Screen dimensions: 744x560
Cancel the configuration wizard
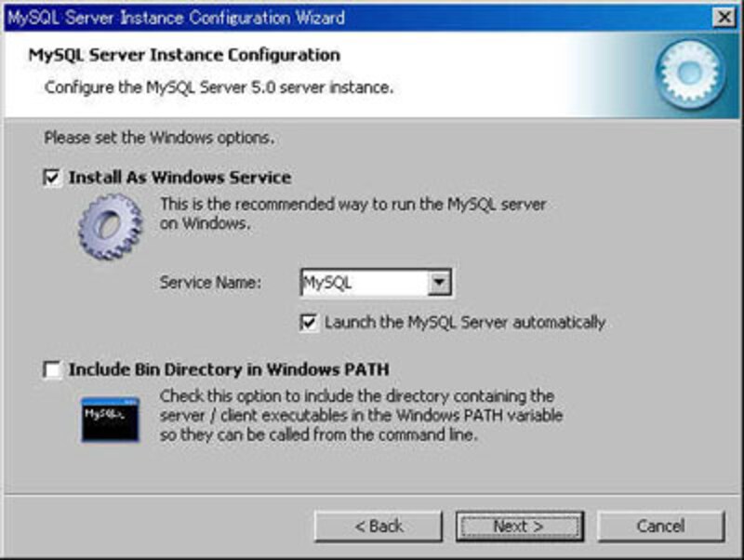point(661,527)
